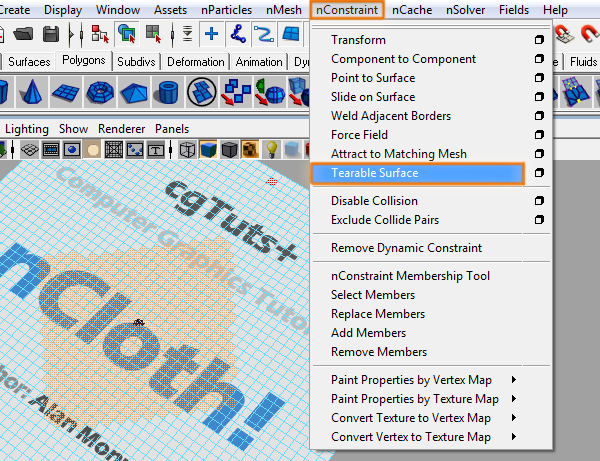The width and height of the screenshot is (600, 461).
Task: Open the Help menu
Action: coord(555,10)
